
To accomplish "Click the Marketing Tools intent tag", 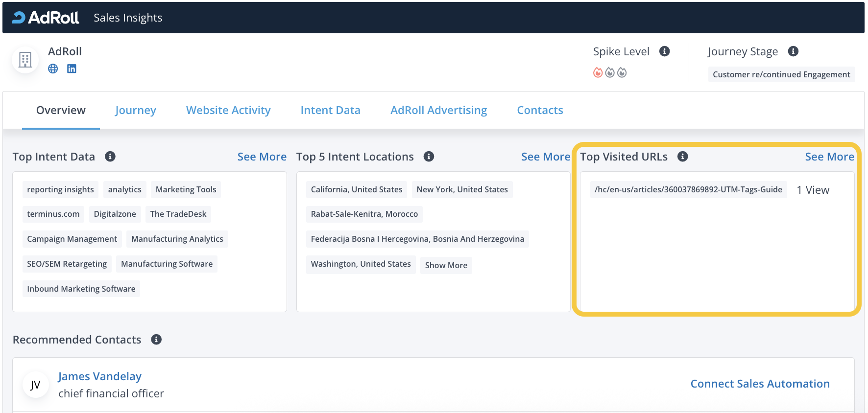I will tap(186, 190).
